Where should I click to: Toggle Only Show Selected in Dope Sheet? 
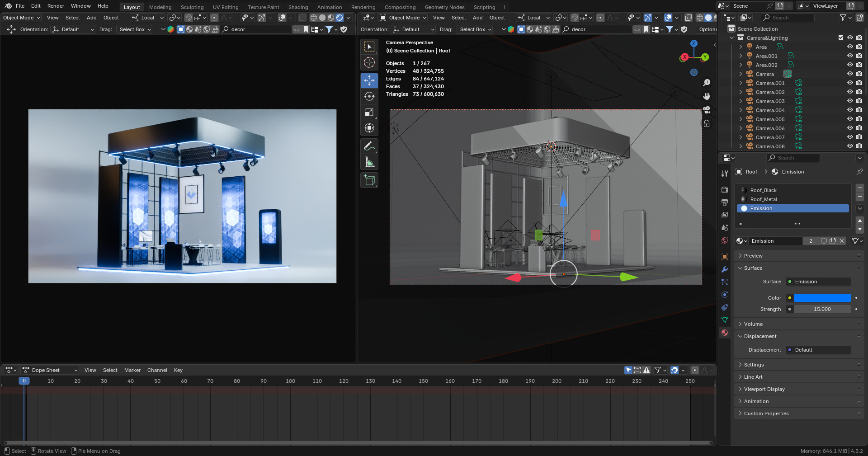(x=628, y=370)
